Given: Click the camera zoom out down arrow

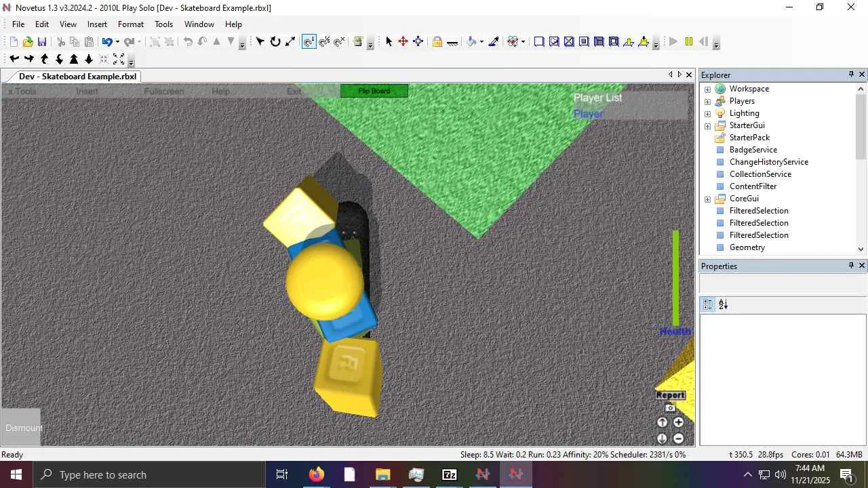Looking at the screenshot, I should click(x=89, y=59).
